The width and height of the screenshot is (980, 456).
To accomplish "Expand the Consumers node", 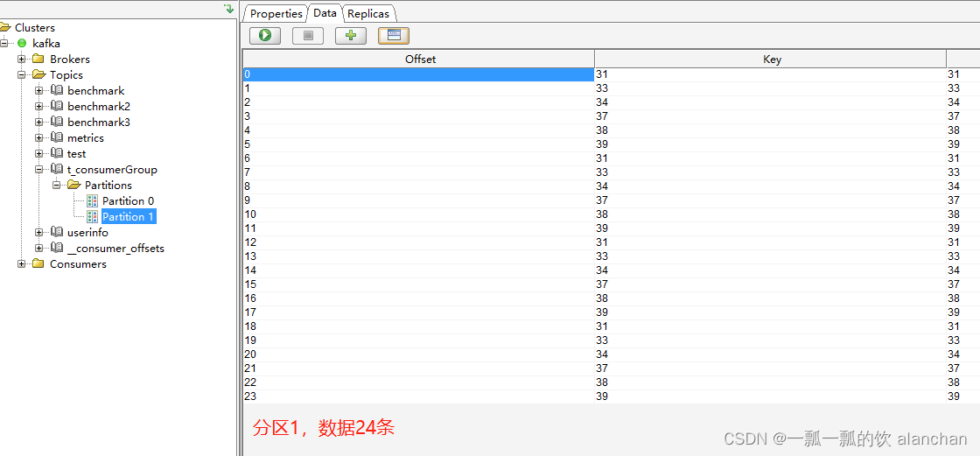I will point(22,264).
